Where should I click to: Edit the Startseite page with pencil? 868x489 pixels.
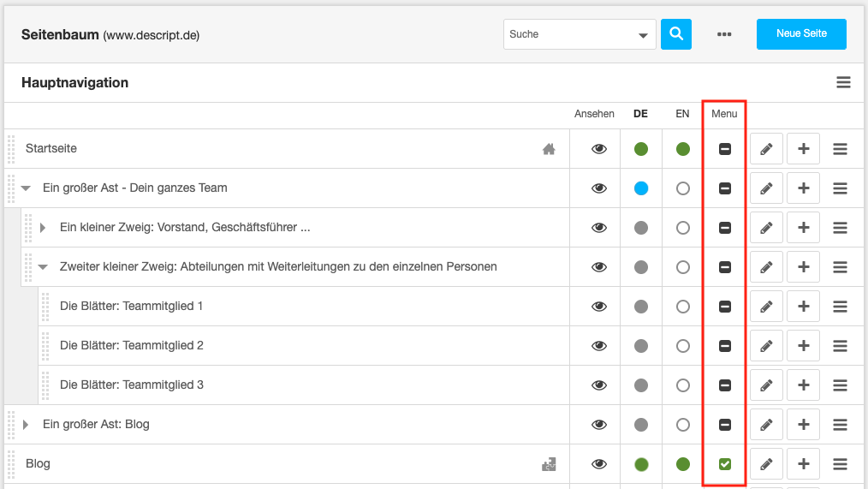[766, 149]
